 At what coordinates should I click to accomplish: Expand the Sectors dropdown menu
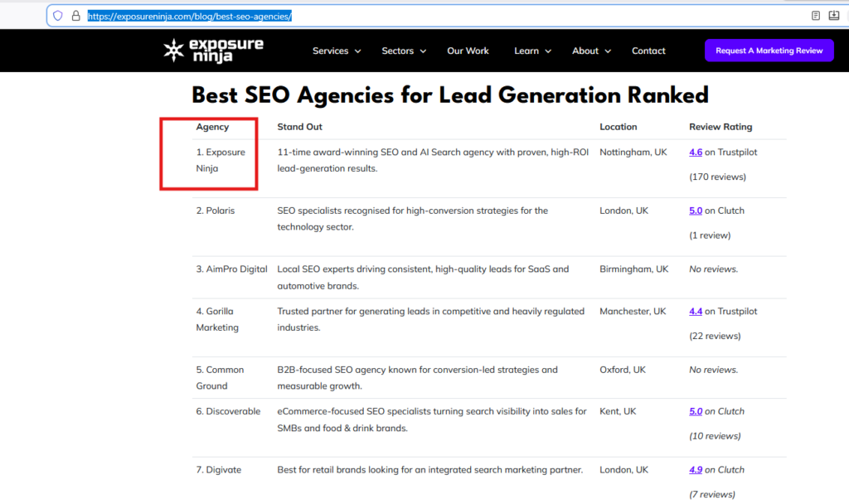(404, 51)
